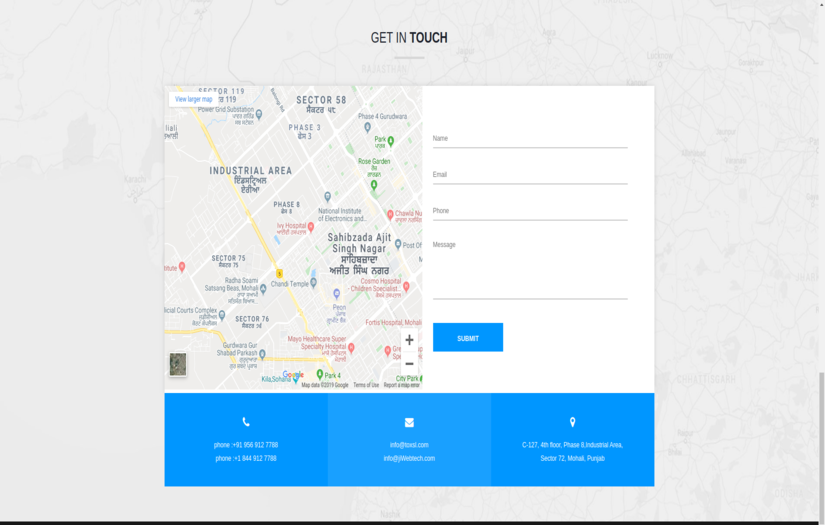Click the phone handset icon
825x525 pixels.
(x=246, y=422)
